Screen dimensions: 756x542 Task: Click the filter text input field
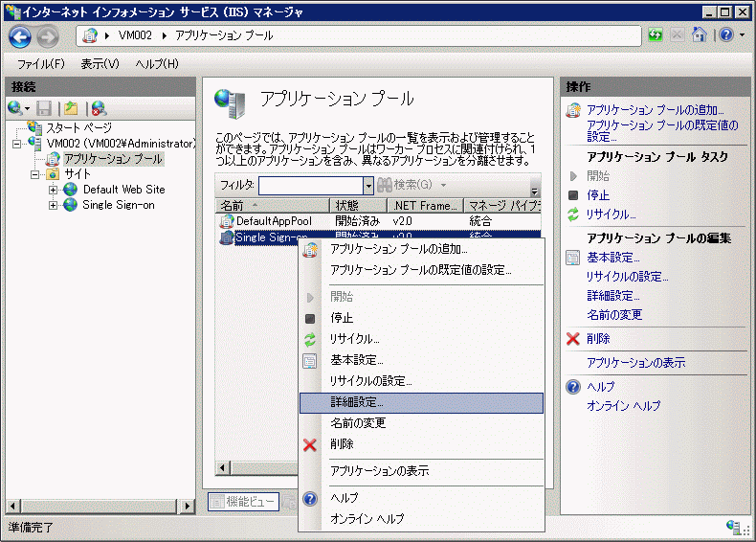(311, 186)
